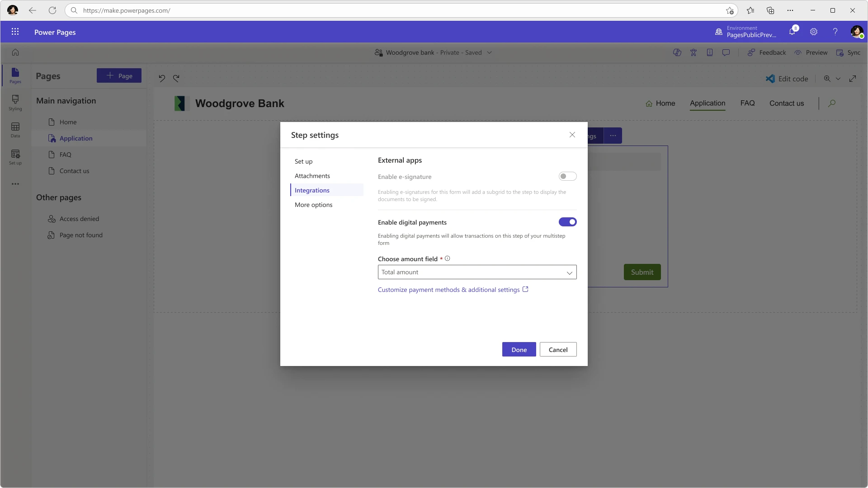The width and height of the screenshot is (868, 488).
Task: Enable the e-signature toggle
Action: [x=567, y=176]
